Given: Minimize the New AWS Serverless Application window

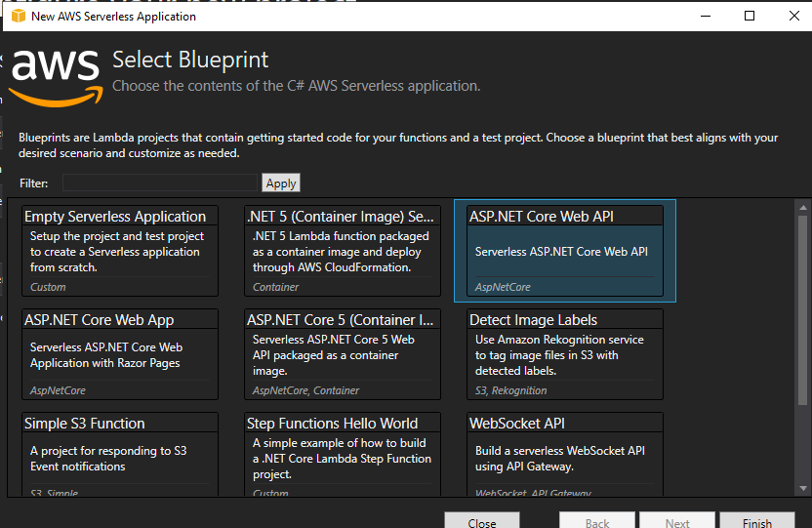Looking at the screenshot, I should tap(706, 16).
